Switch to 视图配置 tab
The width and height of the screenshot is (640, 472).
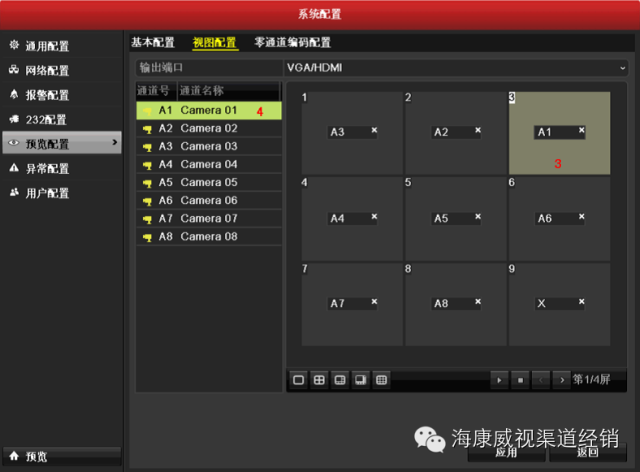pyautogui.click(x=215, y=42)
